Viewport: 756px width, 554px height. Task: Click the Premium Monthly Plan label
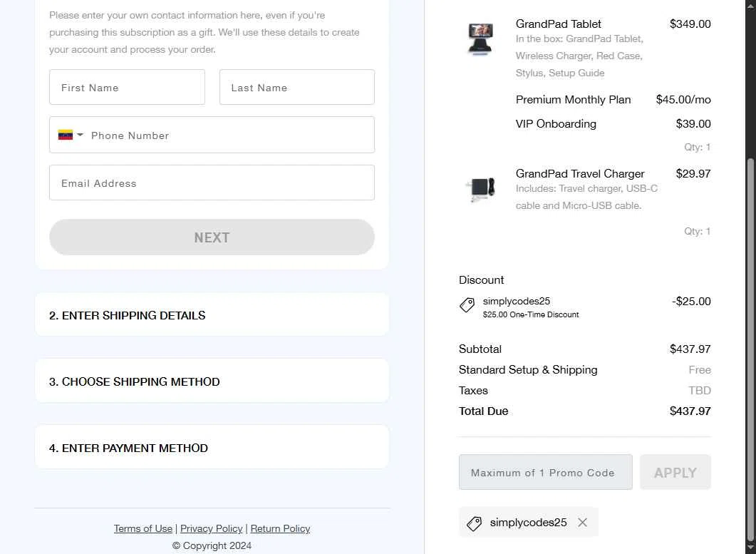[x=574, y=99]
